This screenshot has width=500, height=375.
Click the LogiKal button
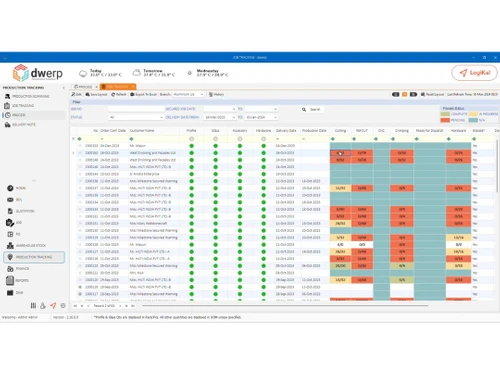point(475,73)
